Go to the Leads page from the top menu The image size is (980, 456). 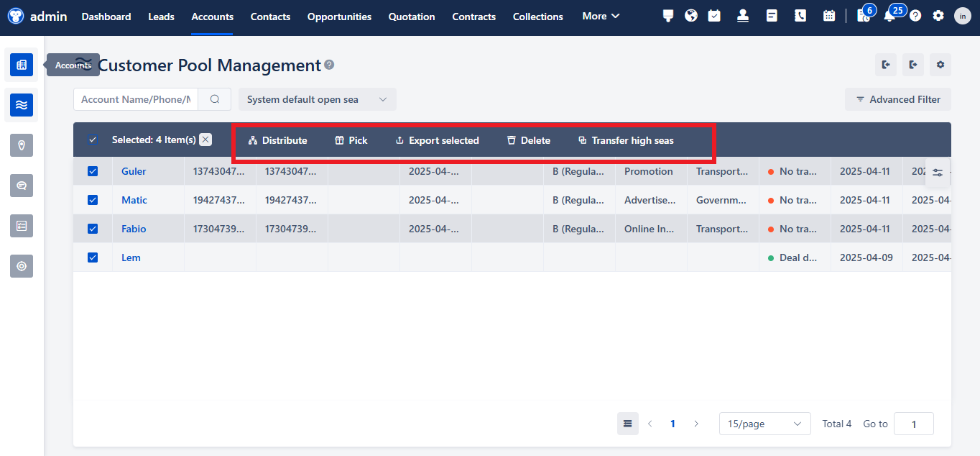[160, 16]
